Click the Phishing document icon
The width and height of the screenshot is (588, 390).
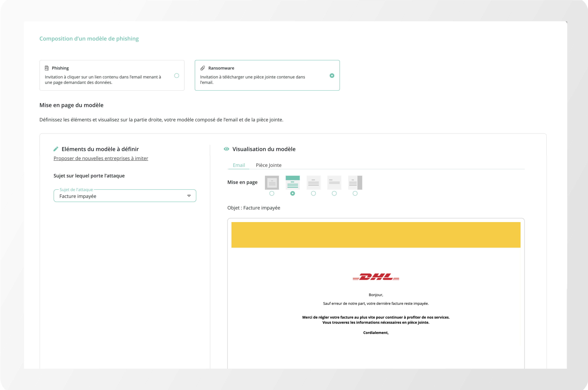tap(47, 68)
